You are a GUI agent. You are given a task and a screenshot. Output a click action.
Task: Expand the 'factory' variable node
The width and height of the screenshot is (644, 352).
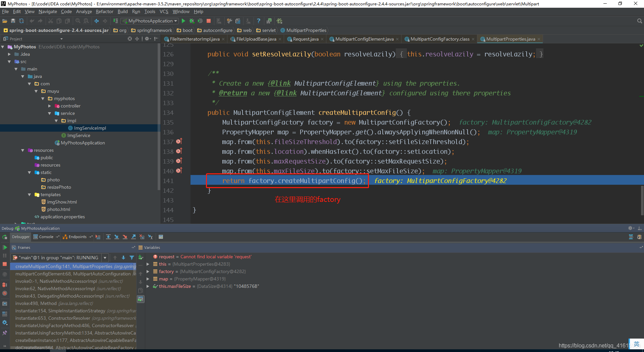point(148,271)
